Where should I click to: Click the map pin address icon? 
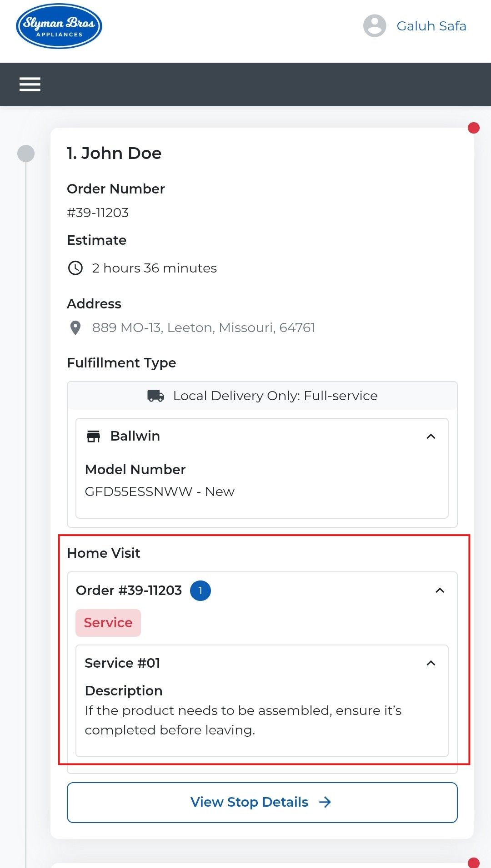click(x=75, y=327)
